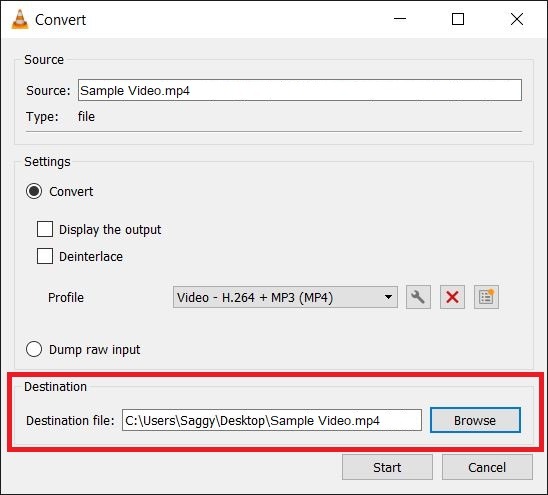
Task: Edit selected profile with the wrench icon
Action: 418,297
